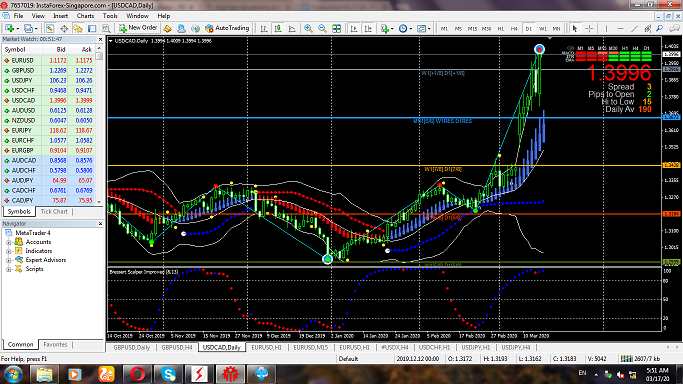The image size is (683, 384).
Task: Open File Explorer from the taskbar
Action: coord(44,374)
